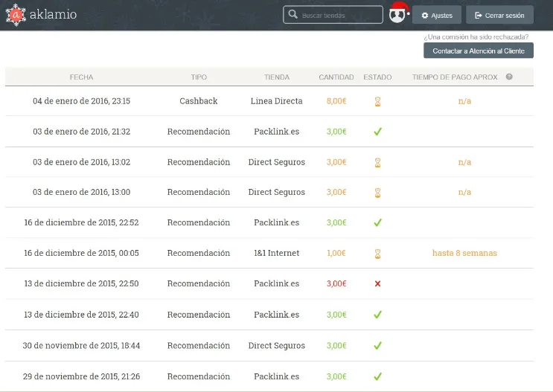Screen dimensions: 553x392
Task: Select date 13 de diciembre de 2015, 22:50
Action: 81,283
